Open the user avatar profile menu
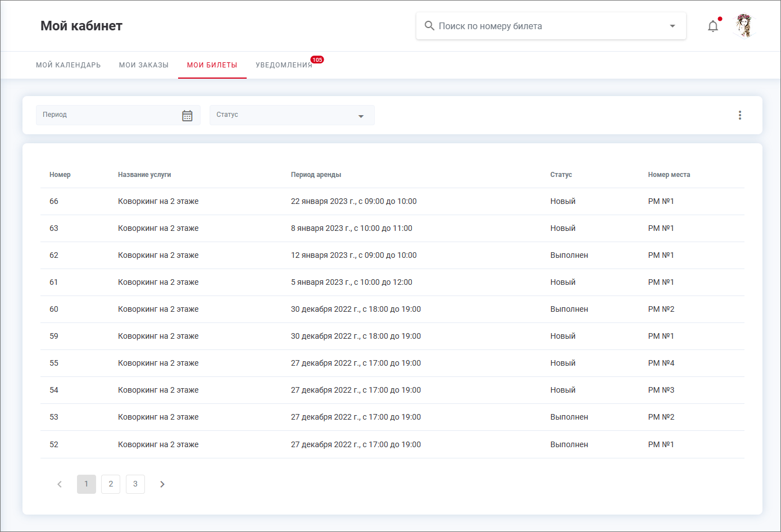The width and height of the screenshot is (781, 532). tap(744, 26)
